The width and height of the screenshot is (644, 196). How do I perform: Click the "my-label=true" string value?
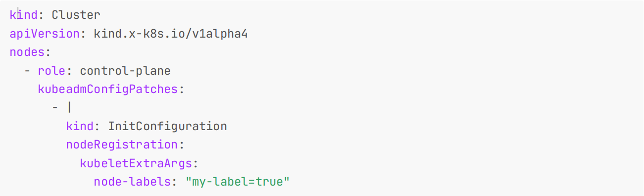click(237, 182)
